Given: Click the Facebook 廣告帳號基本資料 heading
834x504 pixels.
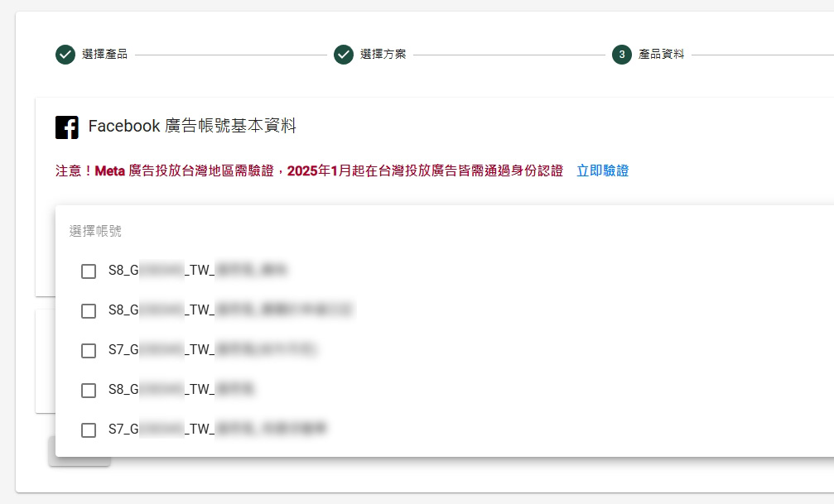Looking at the screenshot, I should pyautogui.click(x=191, y=127).
